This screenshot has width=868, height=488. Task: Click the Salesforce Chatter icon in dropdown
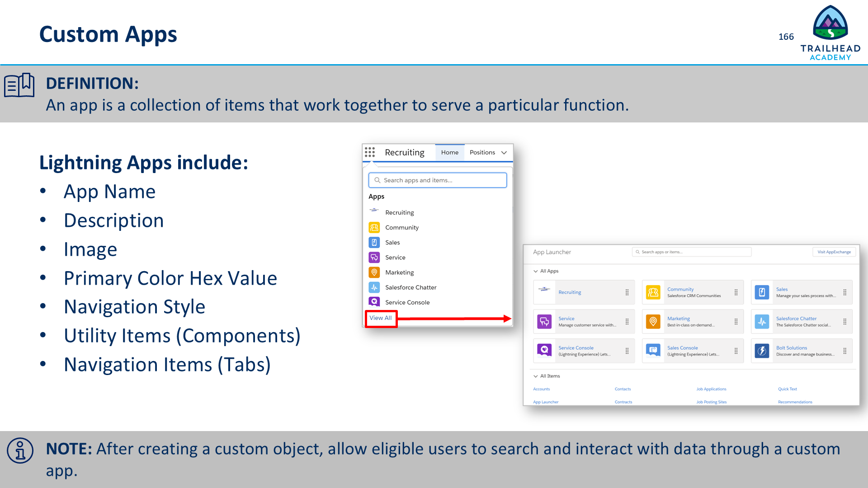374,287
